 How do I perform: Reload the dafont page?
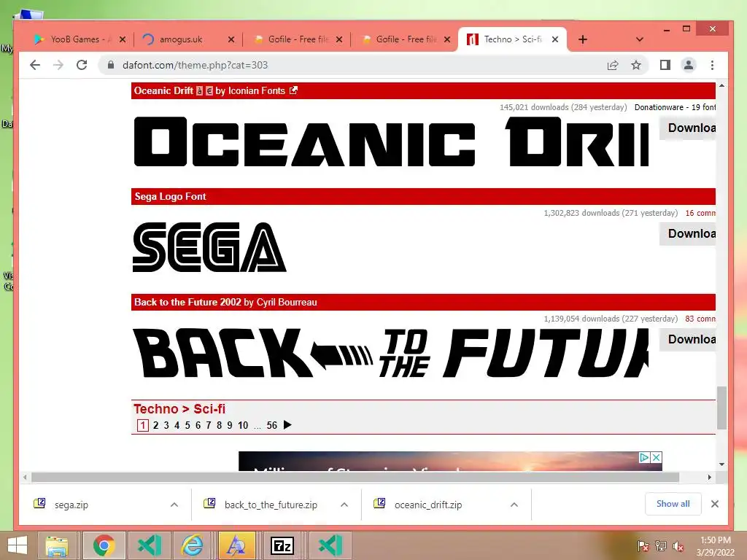[x=82, y=65]
